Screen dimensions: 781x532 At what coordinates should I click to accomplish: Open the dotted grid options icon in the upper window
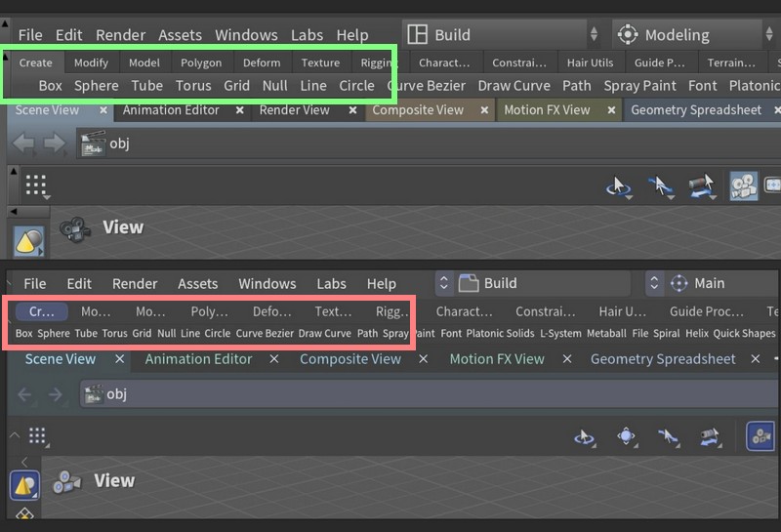tap(37, 185)
